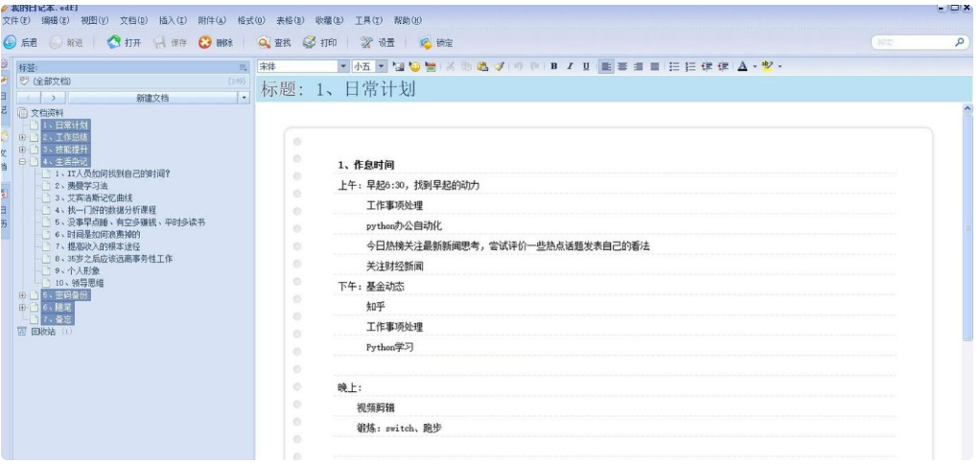This screenshot has width=980, height=465.
Task: Click the previous document arrow button
Action: (x=29, y=98)
